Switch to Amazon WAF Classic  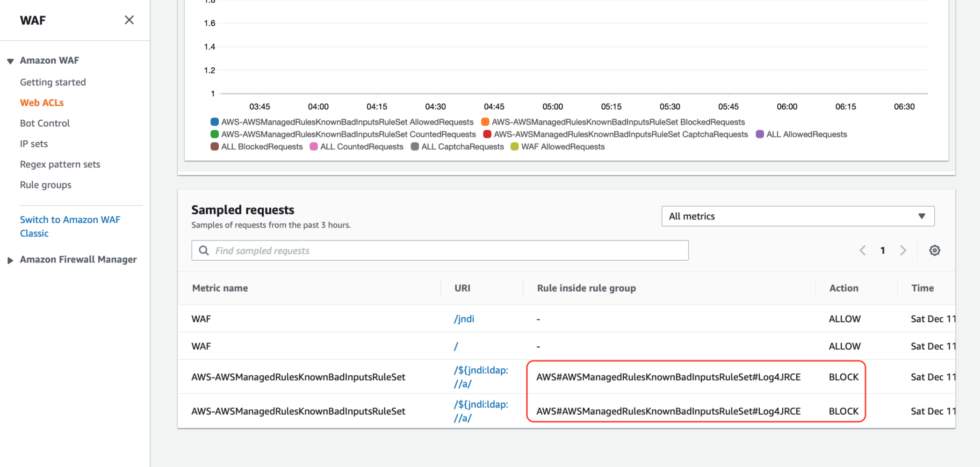70,226
